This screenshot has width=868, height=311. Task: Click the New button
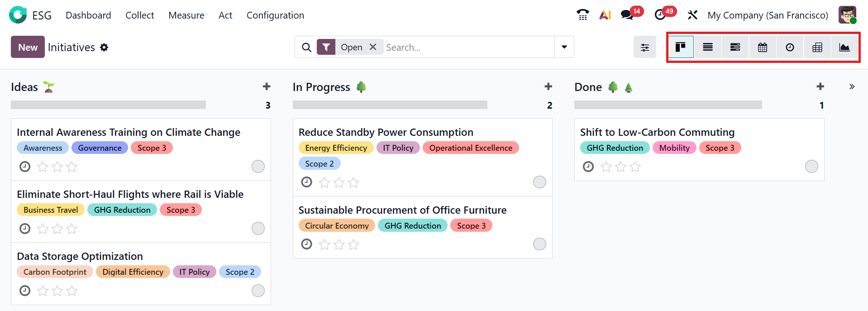(28, 47)
